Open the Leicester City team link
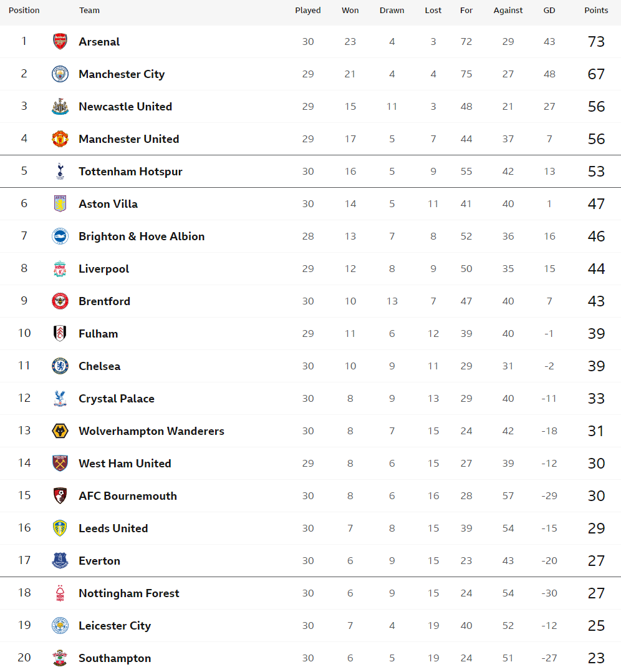Screen dimensions: 621x672 pyautogui.click(x=115, y=626)
